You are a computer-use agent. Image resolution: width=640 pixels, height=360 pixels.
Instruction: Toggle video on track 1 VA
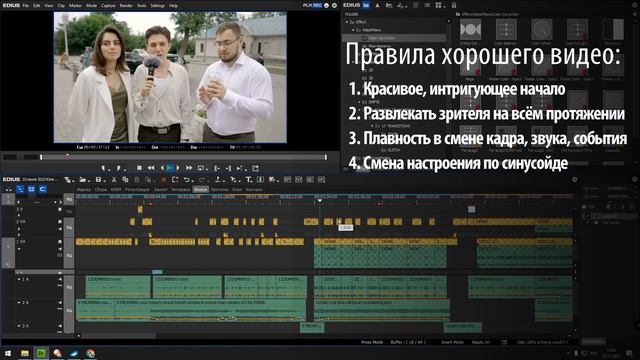tap(60, 242)
